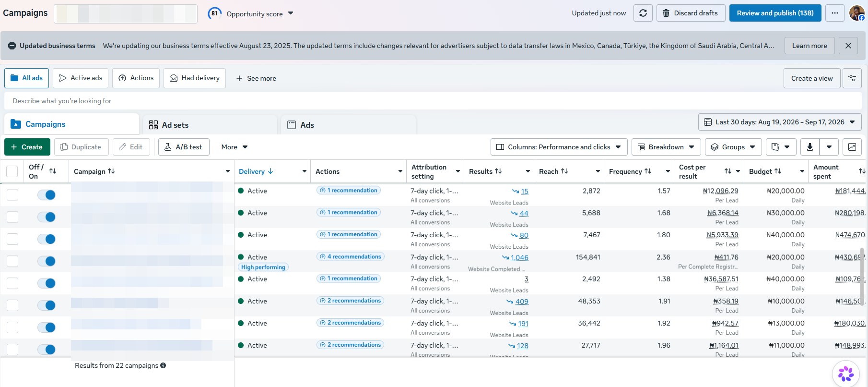Screen dimensions: 868x387
Task: Sort by the Budget column arrows
Action: pyautogui.click(x=778, y=171)
